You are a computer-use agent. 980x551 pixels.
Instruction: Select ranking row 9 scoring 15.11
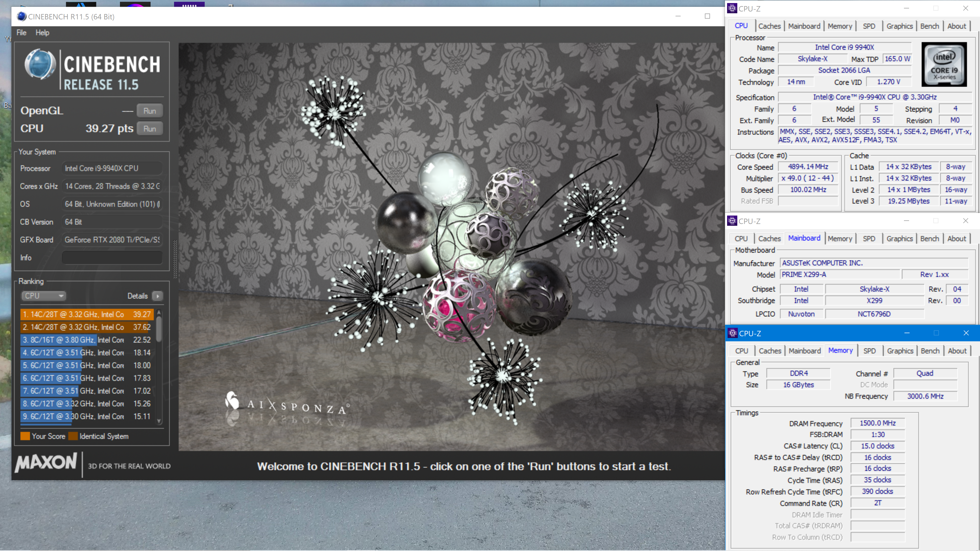[x=87, y=416]
